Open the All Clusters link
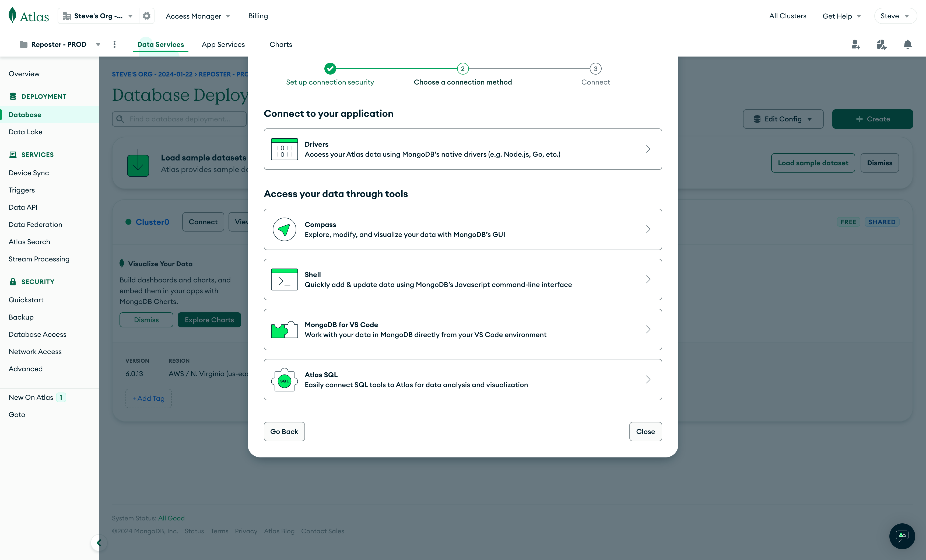926x560 pixels. pyautogui.click(x=788, y=16)
